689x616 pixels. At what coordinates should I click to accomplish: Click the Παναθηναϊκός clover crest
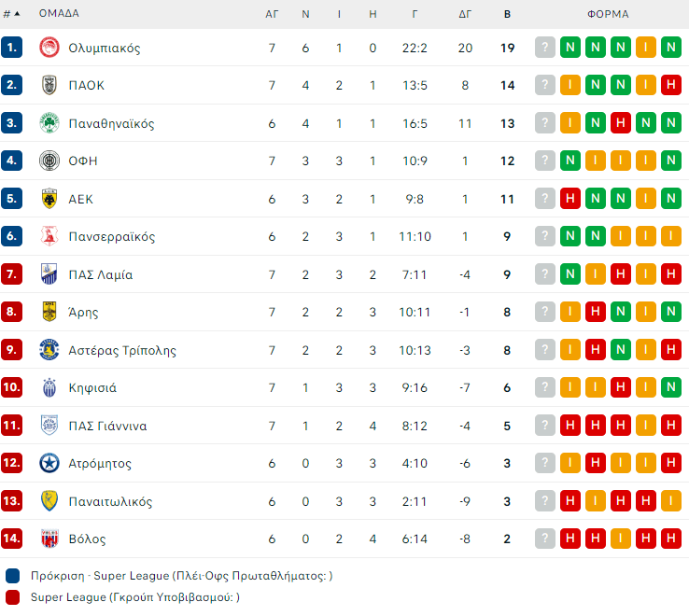tap(49, 123)
